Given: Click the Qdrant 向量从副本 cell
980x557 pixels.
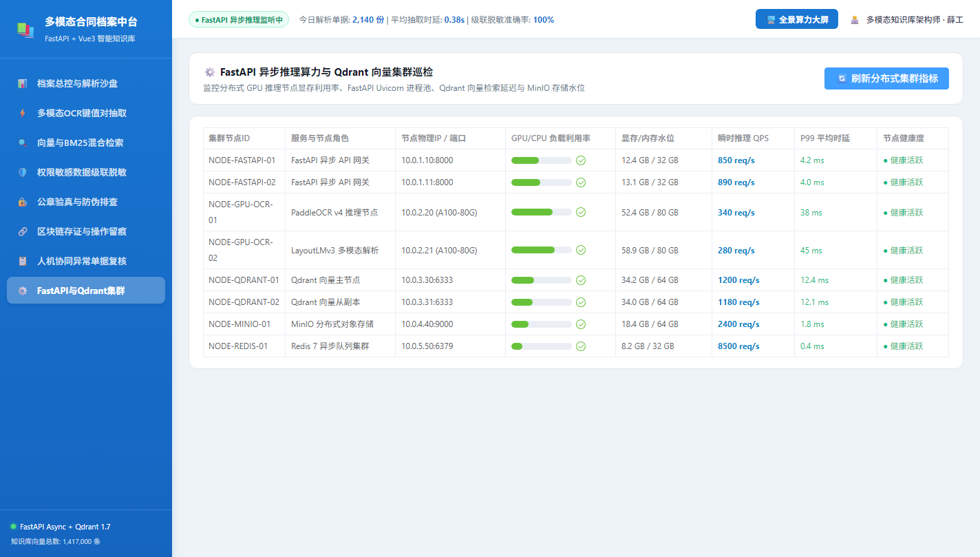Looking at the screenshot, I should click(341, 302).
